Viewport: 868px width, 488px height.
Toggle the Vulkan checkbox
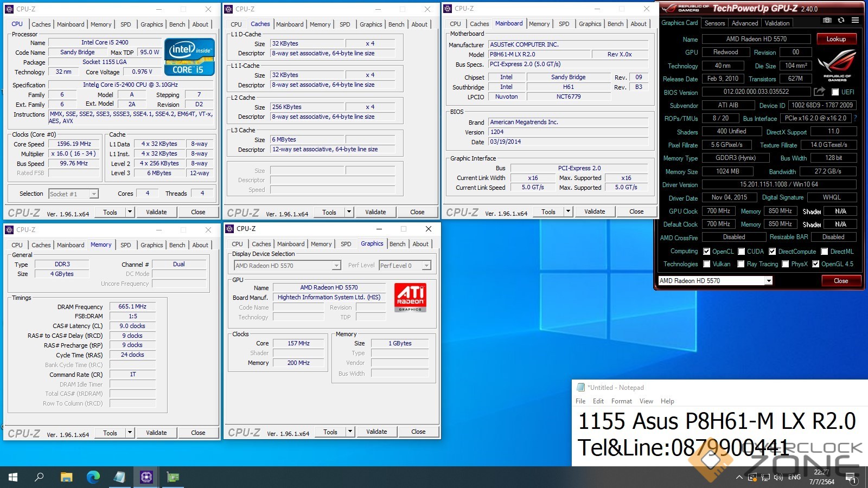coord(707,264)
